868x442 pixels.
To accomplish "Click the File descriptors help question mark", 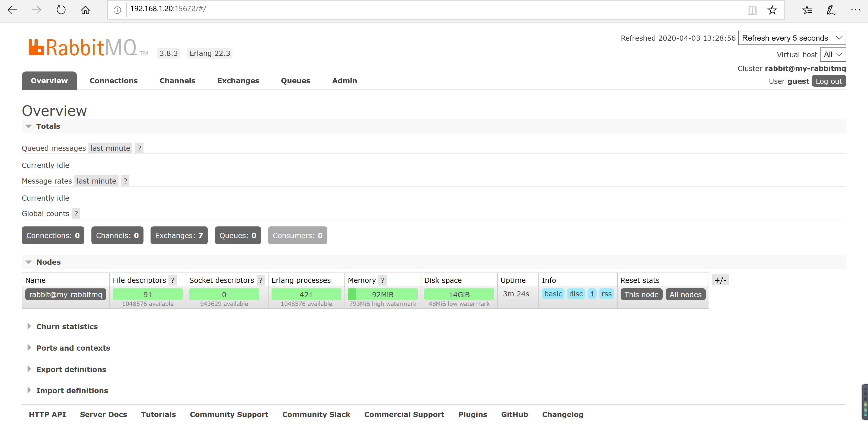I will pyautogui.click(x=173, y=280).
